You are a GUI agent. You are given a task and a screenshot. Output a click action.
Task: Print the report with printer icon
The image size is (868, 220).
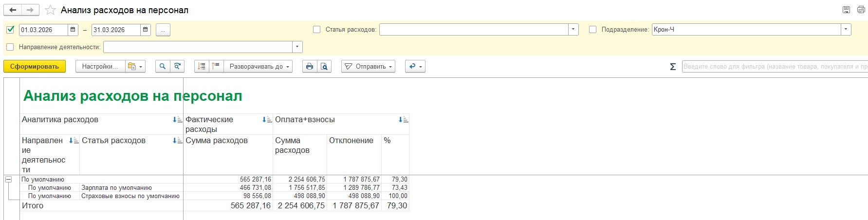[310, 66]
